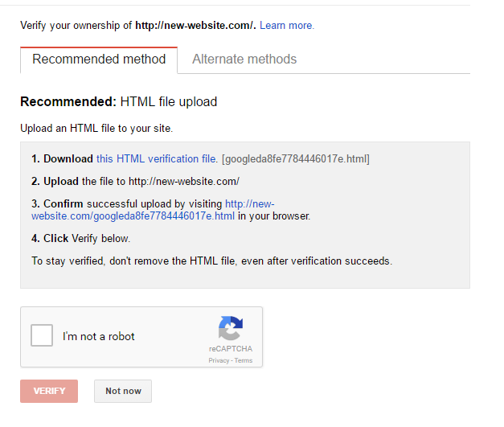Open the Learn more link
Viewport: 504px width, 427px height.
tap(287, 26)
